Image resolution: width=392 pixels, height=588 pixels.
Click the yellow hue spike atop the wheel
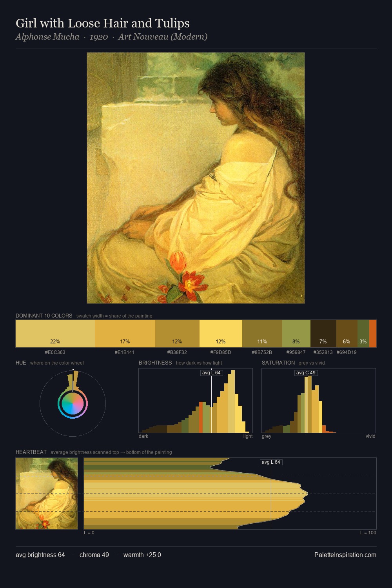[73, 380]
